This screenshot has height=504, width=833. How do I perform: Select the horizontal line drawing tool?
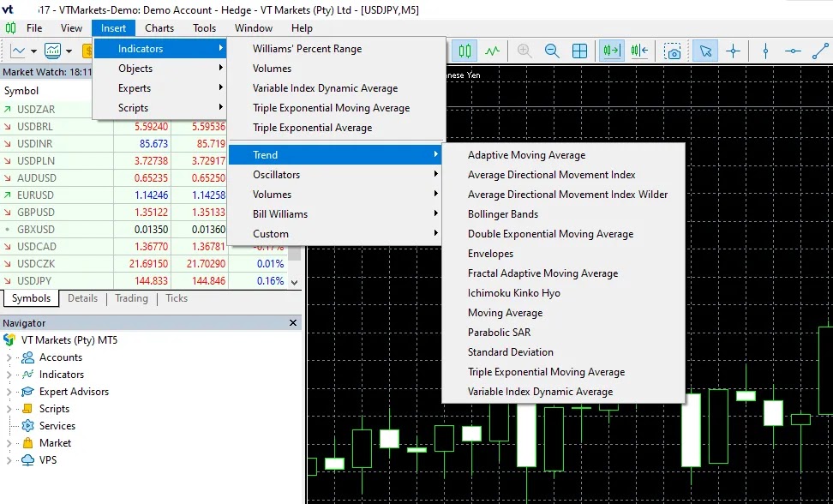pos(794,51)
